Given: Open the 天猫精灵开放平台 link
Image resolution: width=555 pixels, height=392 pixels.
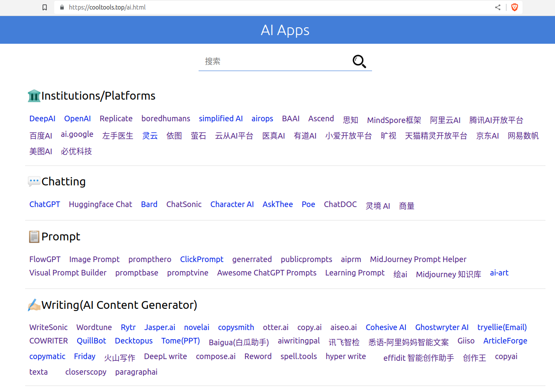Looking at the screenshot, I should tap(436, 136).
